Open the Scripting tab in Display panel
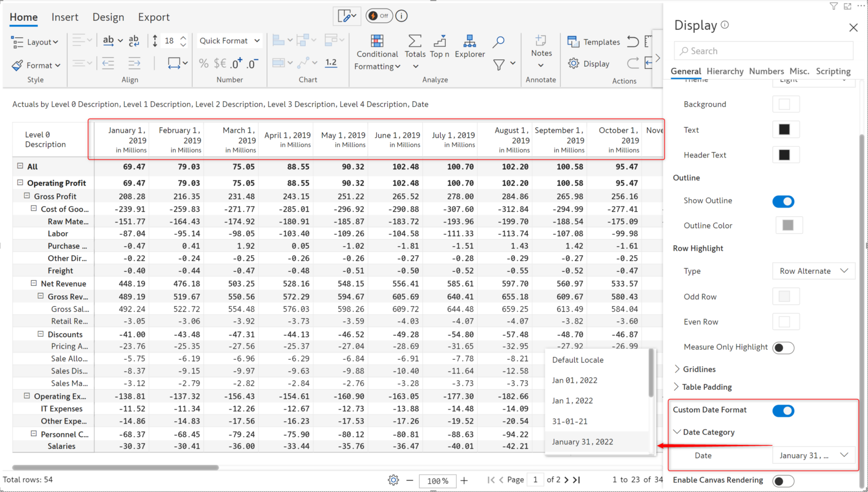The height and width of the screenshot is (492, 868). tap(833, 71)
